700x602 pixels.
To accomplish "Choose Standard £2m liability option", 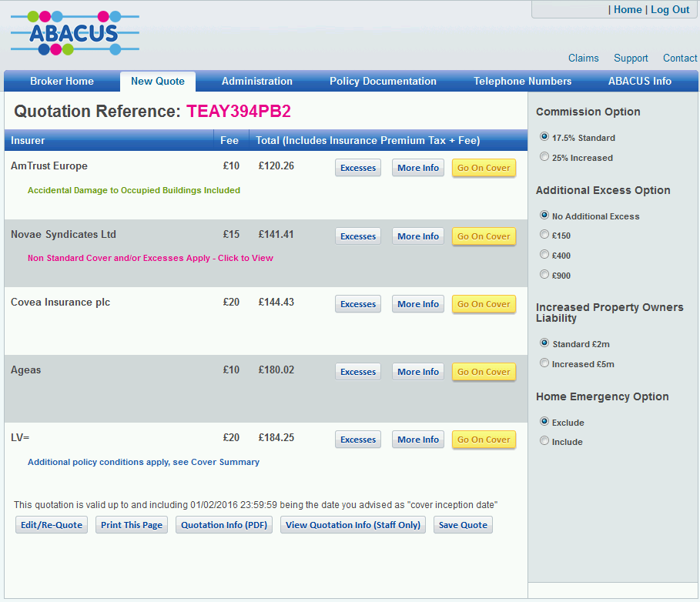I will (544, 343).
